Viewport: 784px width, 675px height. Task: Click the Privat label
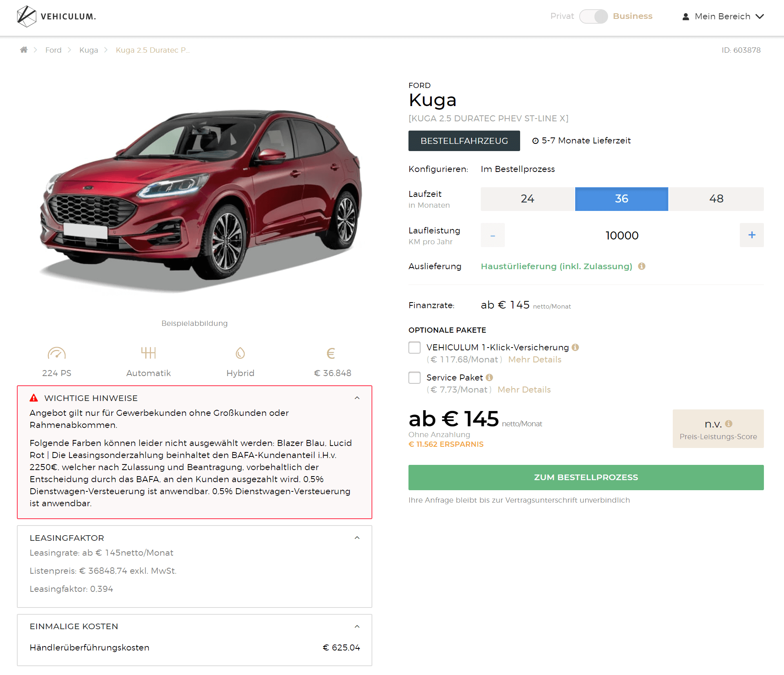562,16
